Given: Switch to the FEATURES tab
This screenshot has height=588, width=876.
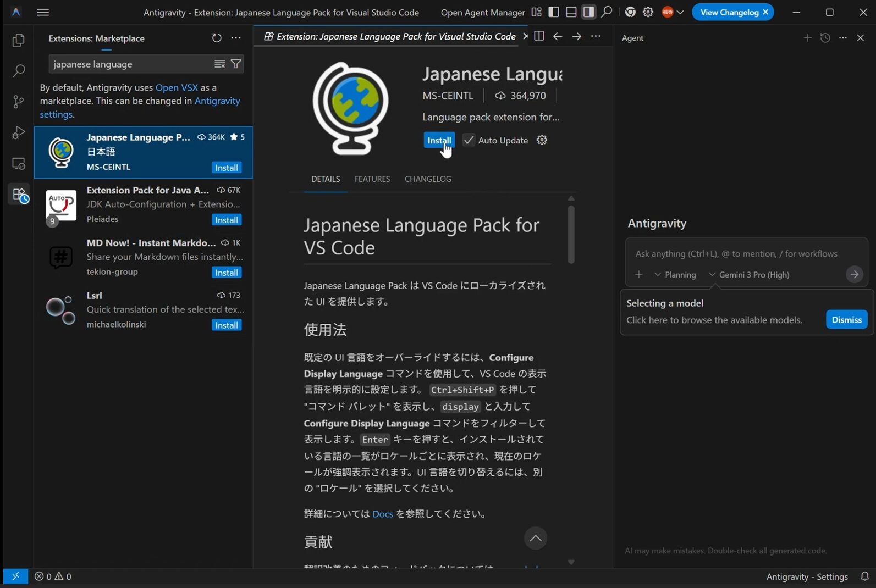Looking at the screenshot, I should point(372,179).
